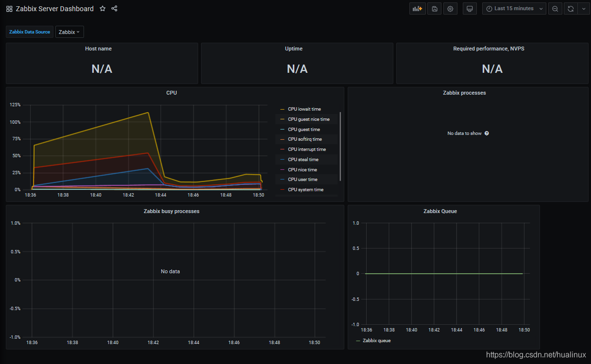591x364 pixels.
Task: Open color picker for Zabbix queue series
Action: click(358, 341)
